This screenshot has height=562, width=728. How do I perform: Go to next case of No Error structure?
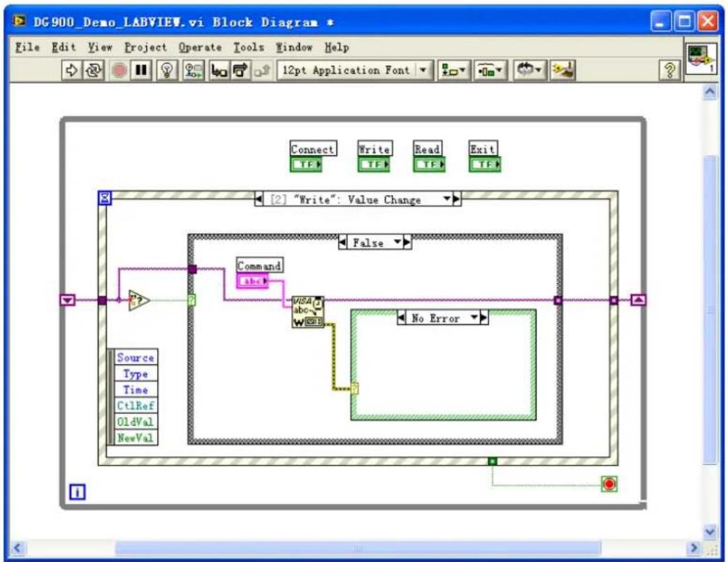tap(483, 318)
